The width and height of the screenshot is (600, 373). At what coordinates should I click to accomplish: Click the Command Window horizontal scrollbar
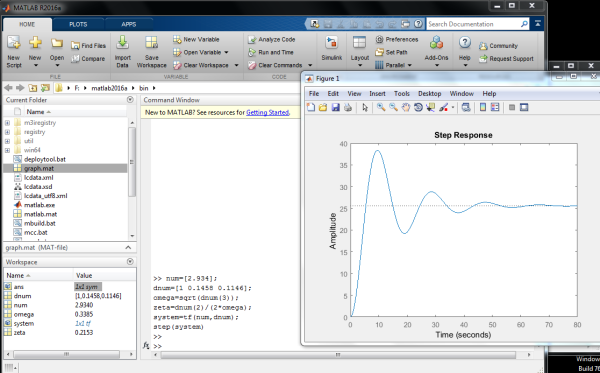pyautogui.click(x=338, y=355)
